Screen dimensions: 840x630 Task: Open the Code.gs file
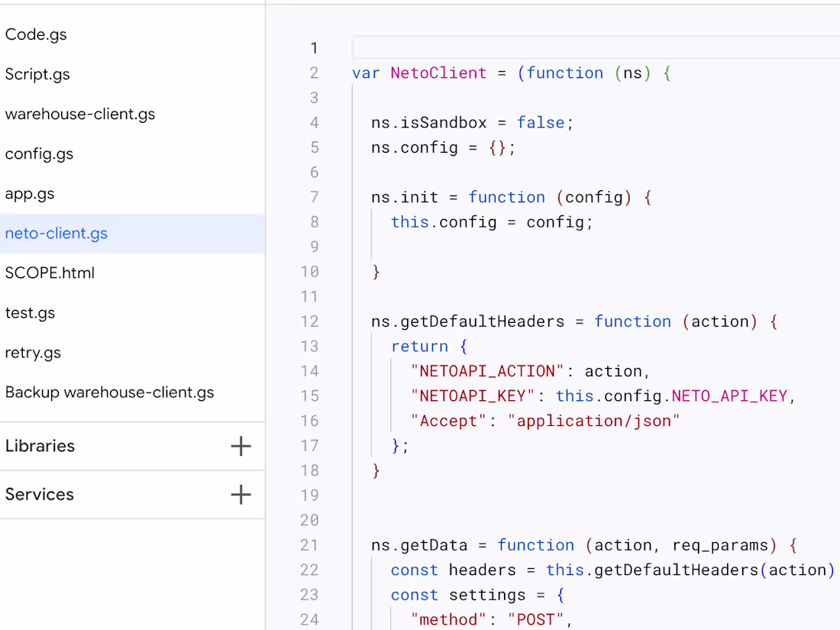tap(35, 34)
